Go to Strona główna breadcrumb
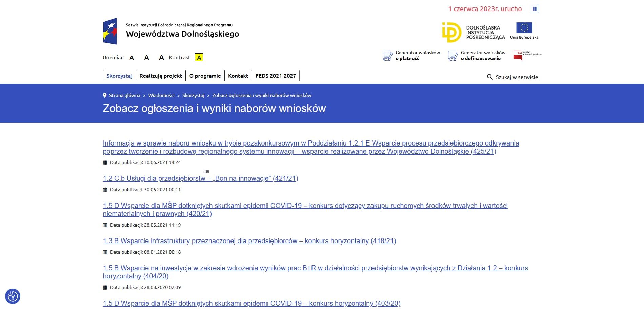The height and width of the screenshot is (309, 644). (124, 95)
